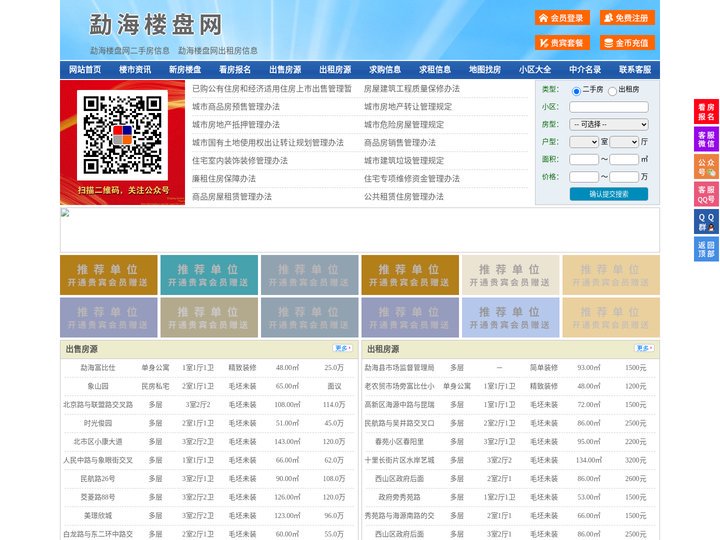Open 中介名录 navigation item
Image resolution: width=720 pixels, height=540 pixels.
pyautogui.click(x=585, y=70)
